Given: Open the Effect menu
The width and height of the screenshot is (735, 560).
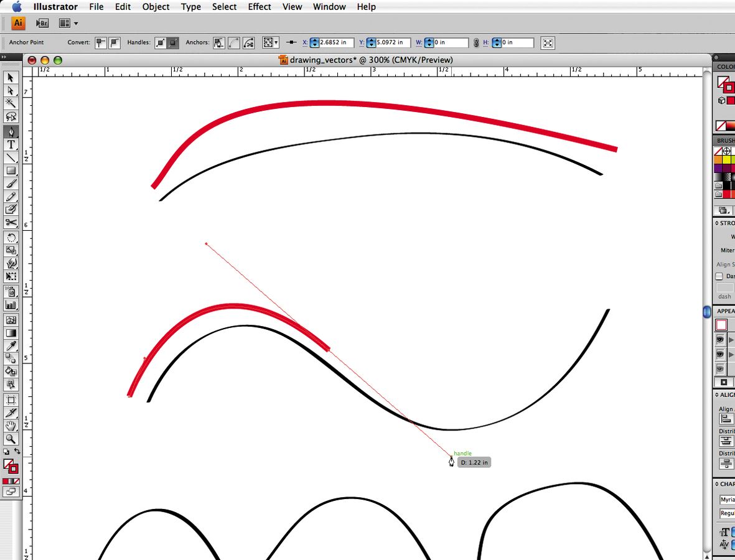Looking at the screenshot, I should 259,7.
